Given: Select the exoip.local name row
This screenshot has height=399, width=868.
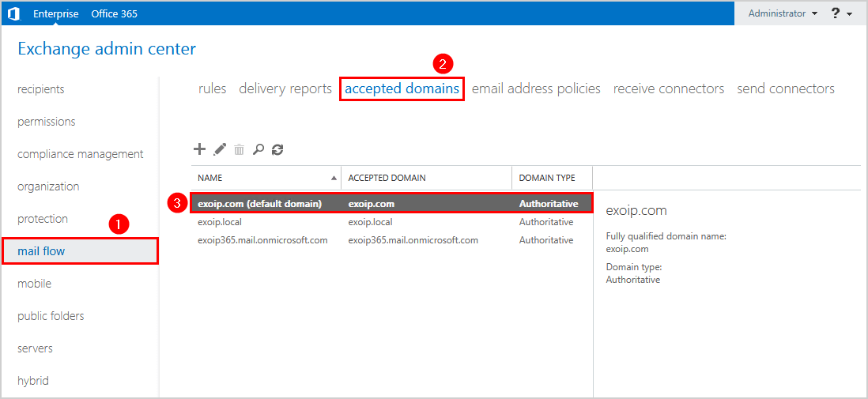Looking at the screenshot, I should point(220,222).
